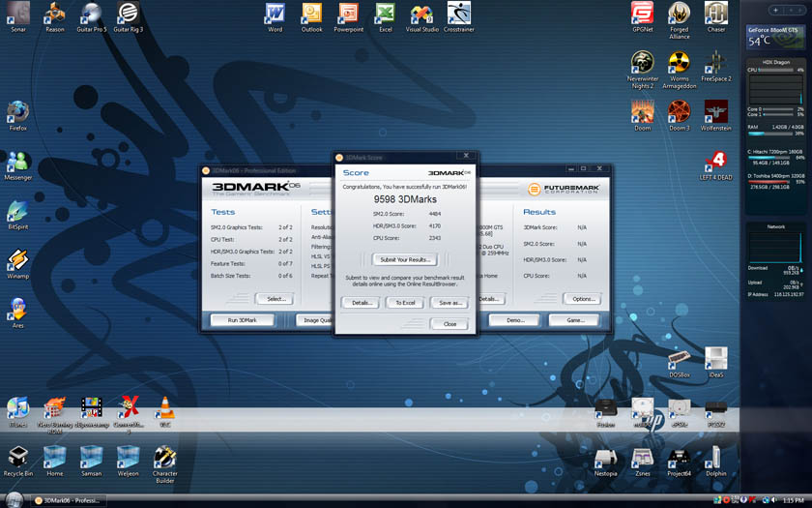The image size is (812, 508).
Task: Open the Zsnes emulator icon
Action: pos(643,461)
